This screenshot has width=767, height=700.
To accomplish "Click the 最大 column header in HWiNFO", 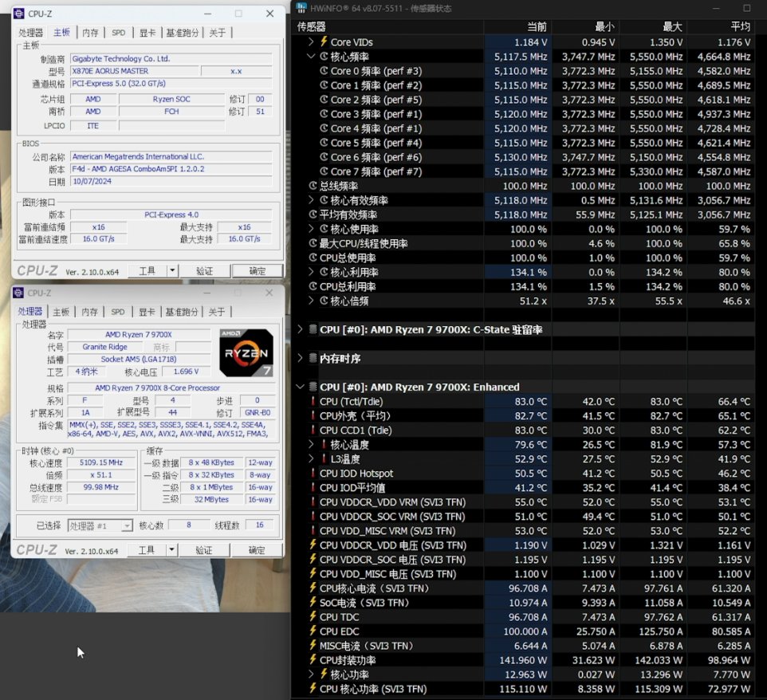I will [x=654, y=26].
